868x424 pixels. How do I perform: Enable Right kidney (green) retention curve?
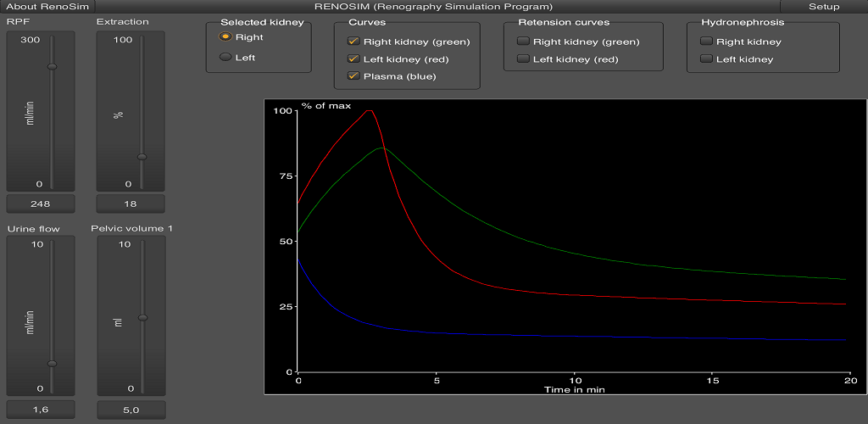click(523, 42)
